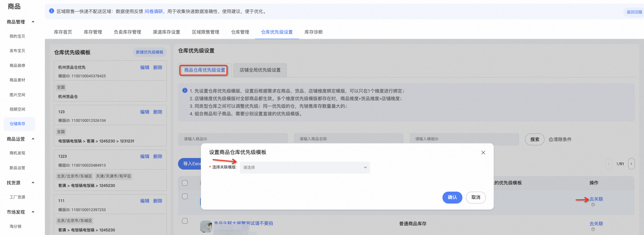Collapse the 市场发现 sidebar section
This screenshot has width=644, height=235.
(x=33, y=212)
